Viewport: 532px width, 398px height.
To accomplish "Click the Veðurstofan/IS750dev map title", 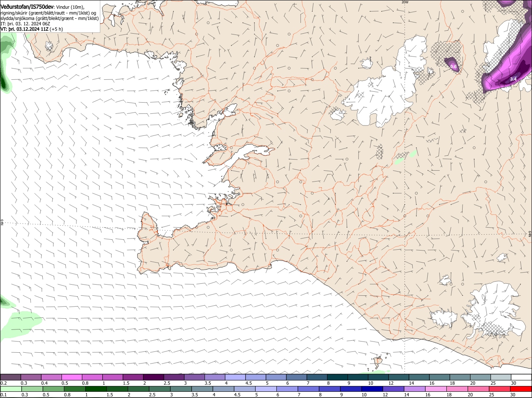I will click(x=27, y=7).
